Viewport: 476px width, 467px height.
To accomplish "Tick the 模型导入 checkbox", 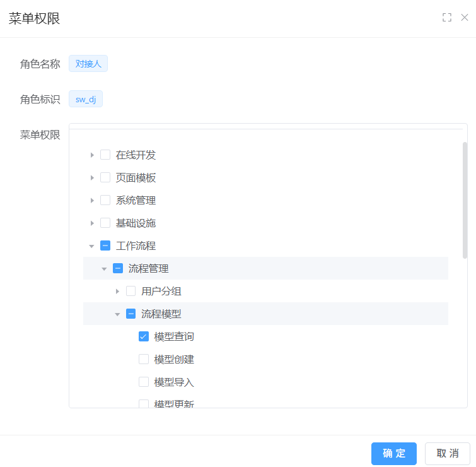I will [144, 382].
